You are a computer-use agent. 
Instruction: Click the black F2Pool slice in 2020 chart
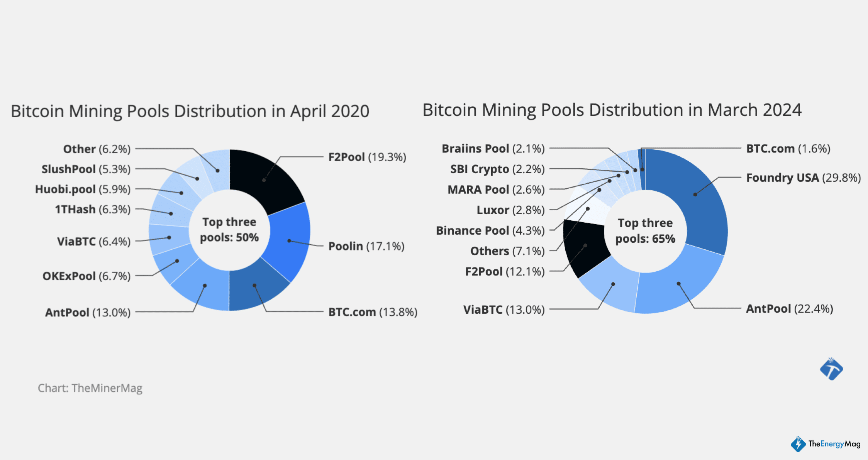point(263,178)
